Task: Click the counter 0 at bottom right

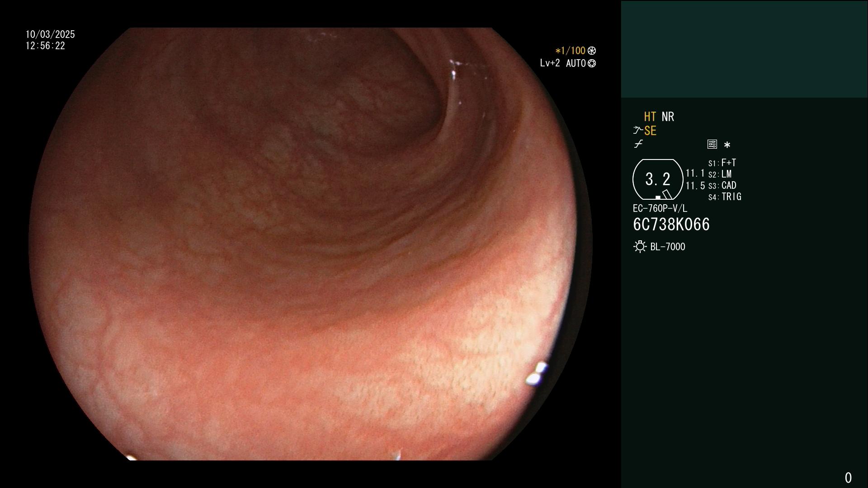Action: (848, 478)
